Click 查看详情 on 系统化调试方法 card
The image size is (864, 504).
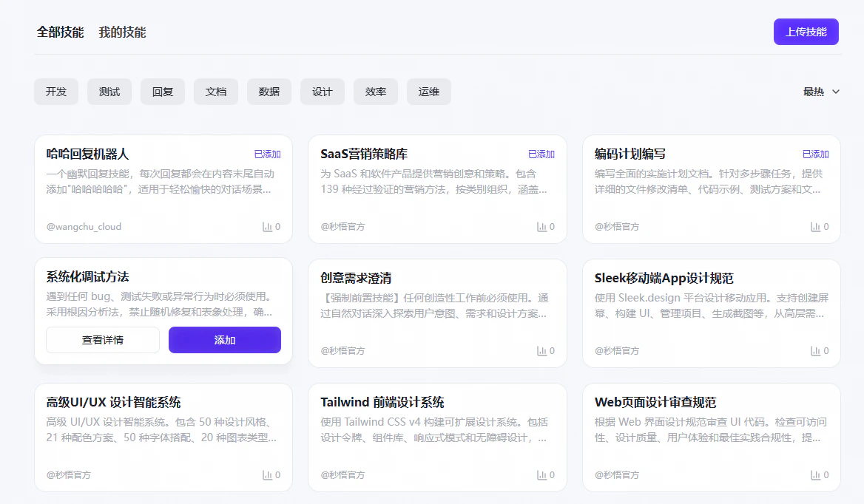point(103,340)
